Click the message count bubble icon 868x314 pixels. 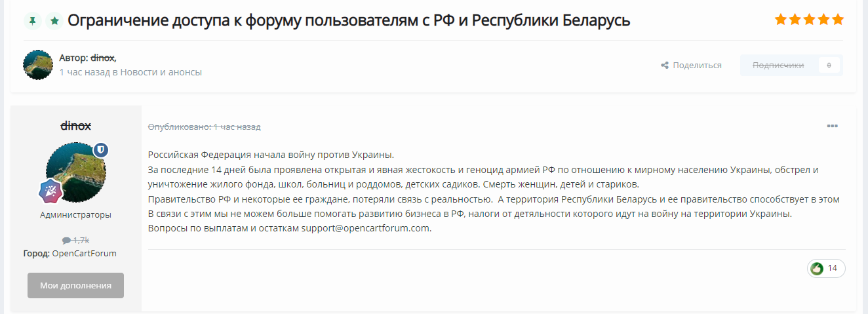point(66,241)
